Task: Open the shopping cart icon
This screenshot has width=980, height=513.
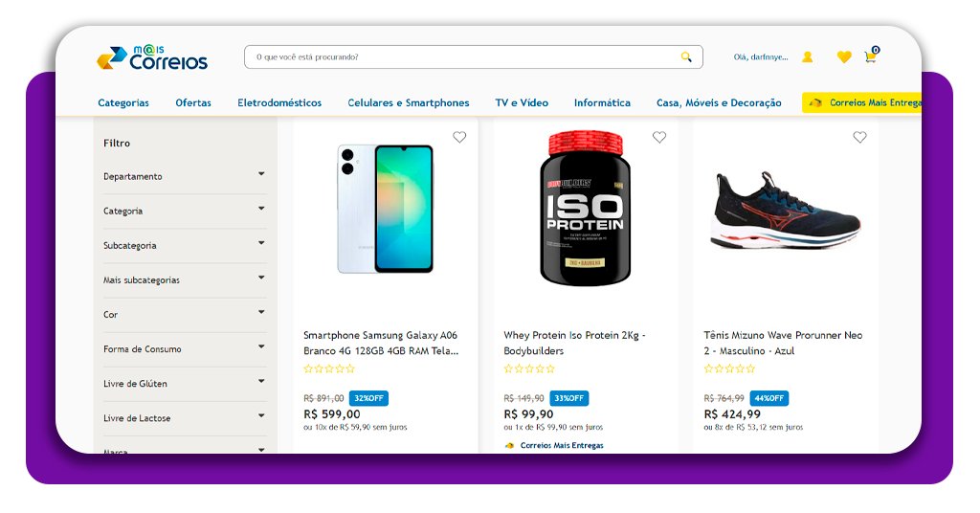Action: [x=870, y=57]
